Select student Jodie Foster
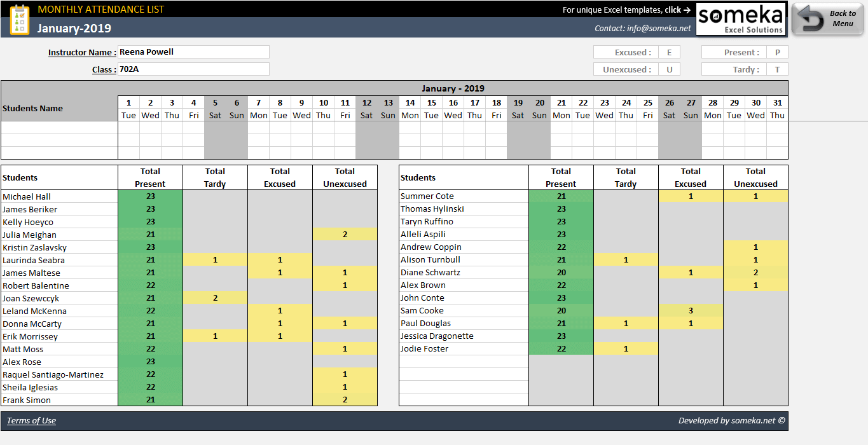868x445 pixels. [x=464, y=348]
